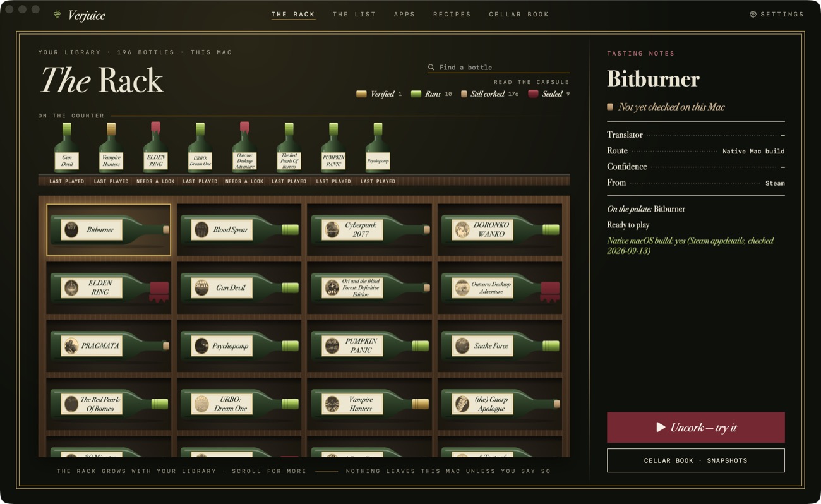Screen dimensions: 821x504
Task: Pick the Snake Force rack bottle
Action: pyautogui.click(x=500, y=346)
